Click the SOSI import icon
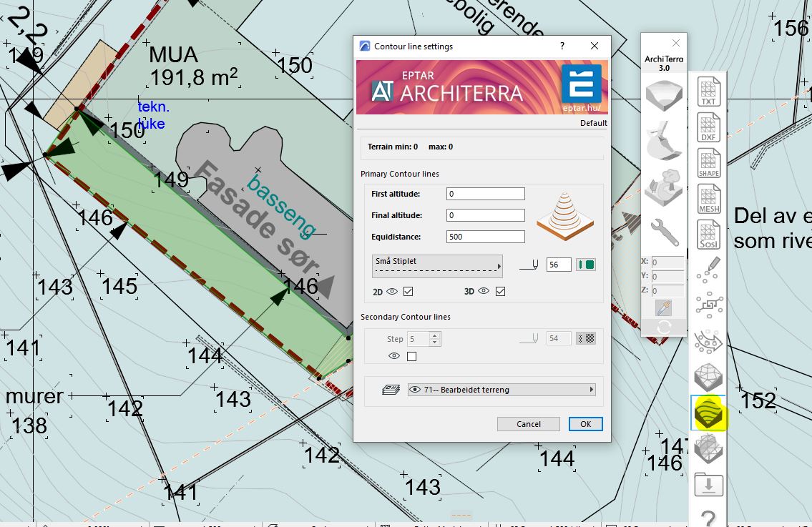The image size is (812, 527). click(x=708, y=235)
